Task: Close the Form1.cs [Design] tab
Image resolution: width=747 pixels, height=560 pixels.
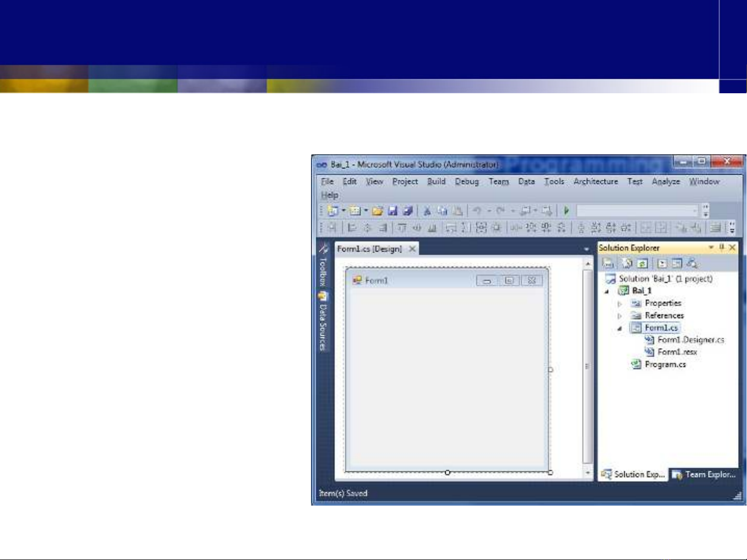Action: point(412,249)
